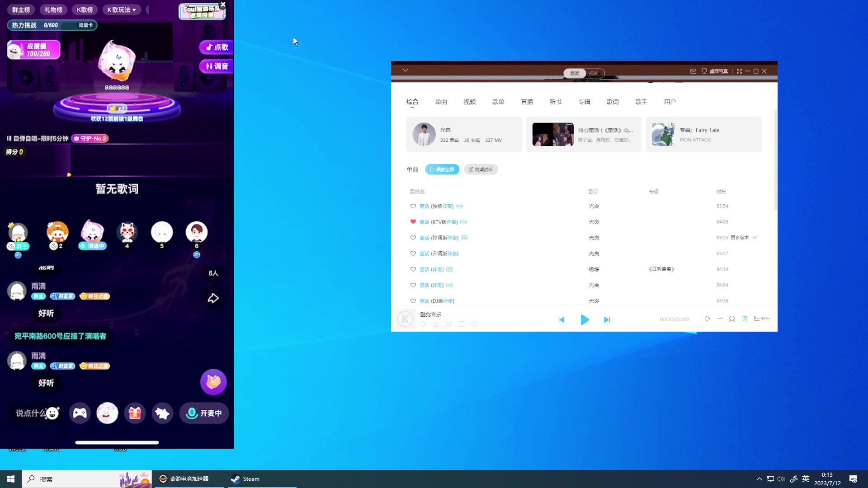Screen dimensions: 868x488
Task: Click the previous track icon in player
Action: tap(561, 319)
